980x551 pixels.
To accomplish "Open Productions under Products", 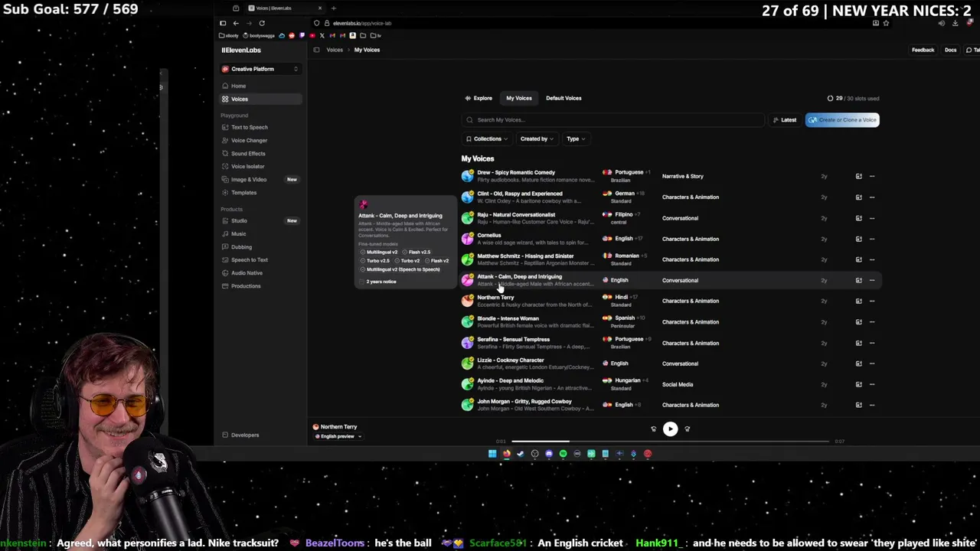I will pyautogui.click(x=246, y=285).
